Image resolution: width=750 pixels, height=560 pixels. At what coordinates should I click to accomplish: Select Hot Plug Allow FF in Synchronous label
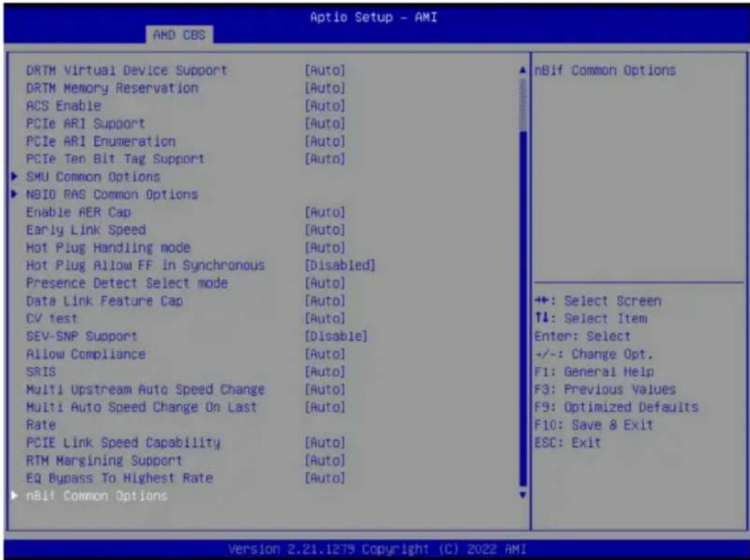click(x=145, y=265)
